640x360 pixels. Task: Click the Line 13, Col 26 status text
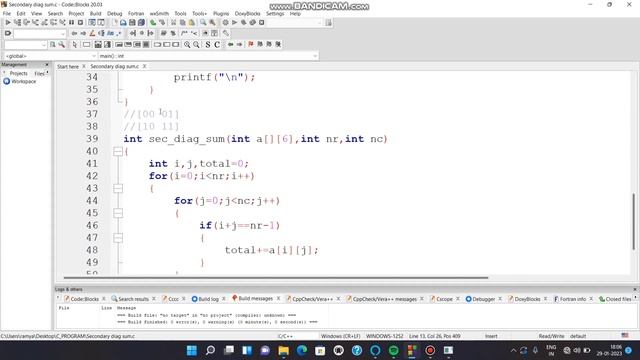point(435,336)
